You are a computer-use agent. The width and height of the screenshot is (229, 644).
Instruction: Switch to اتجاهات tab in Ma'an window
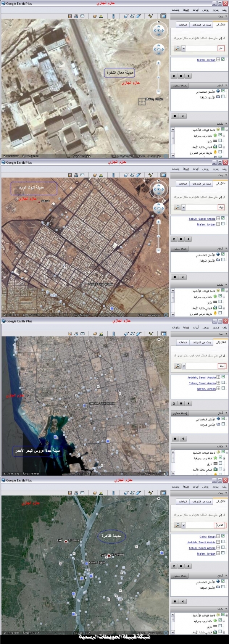pos(183,25)
